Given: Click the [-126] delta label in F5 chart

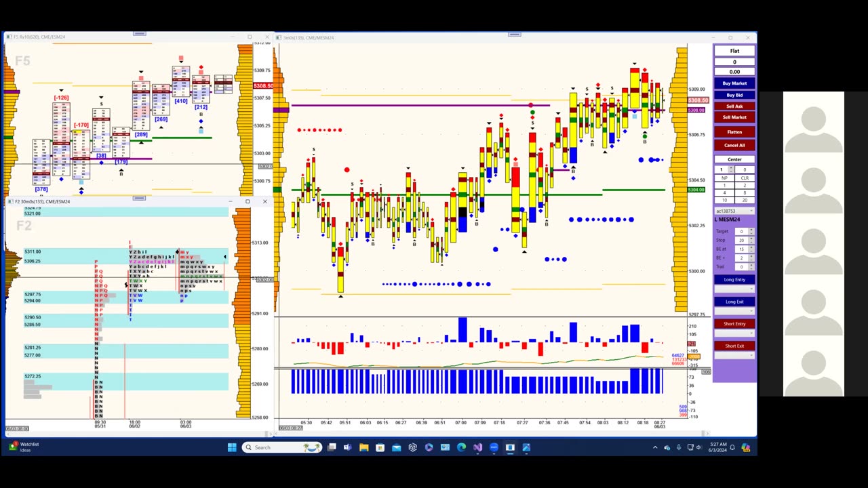Looking at the screenshot, I should click(61, 98).
